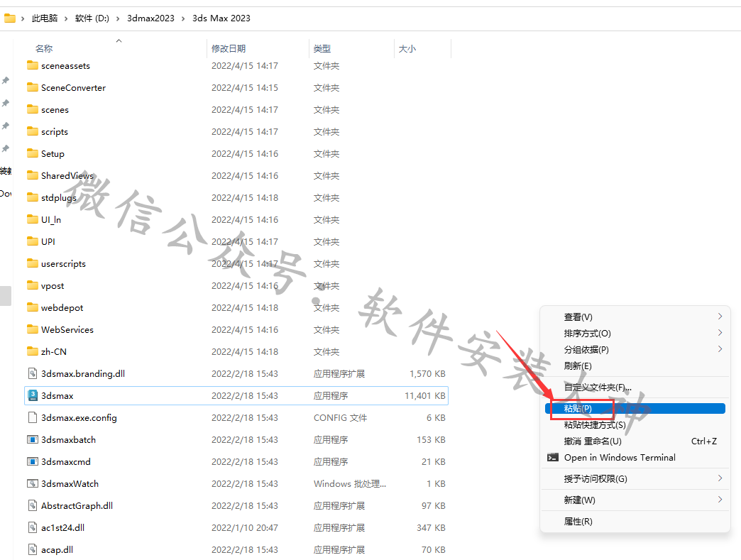
Task: Click the 1,570 KB size cell
Action: pyautogui.click(x=427, y=373)
